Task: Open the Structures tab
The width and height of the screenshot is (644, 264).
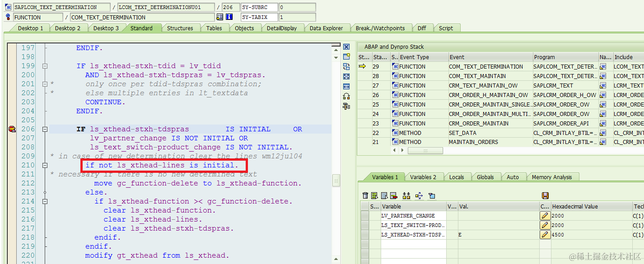Action: (180, 28)
